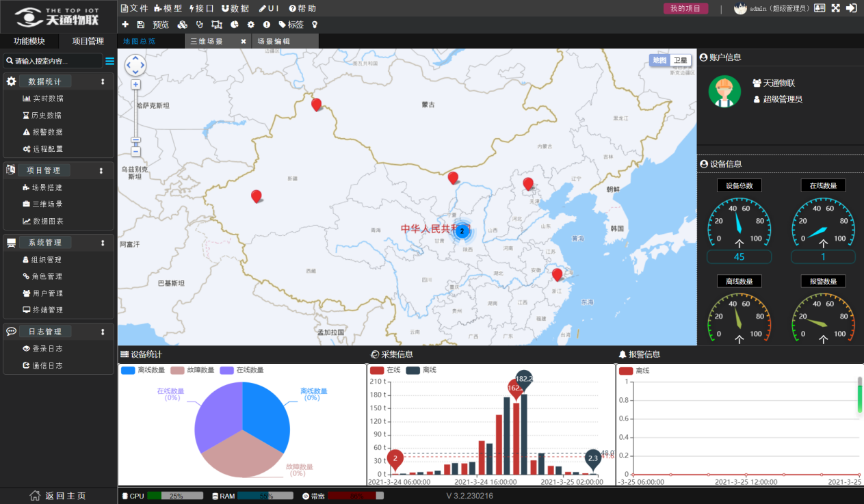Screen dimensions: 864x504
Task: Click the pie chart toolbar icon
Action: 235,25
